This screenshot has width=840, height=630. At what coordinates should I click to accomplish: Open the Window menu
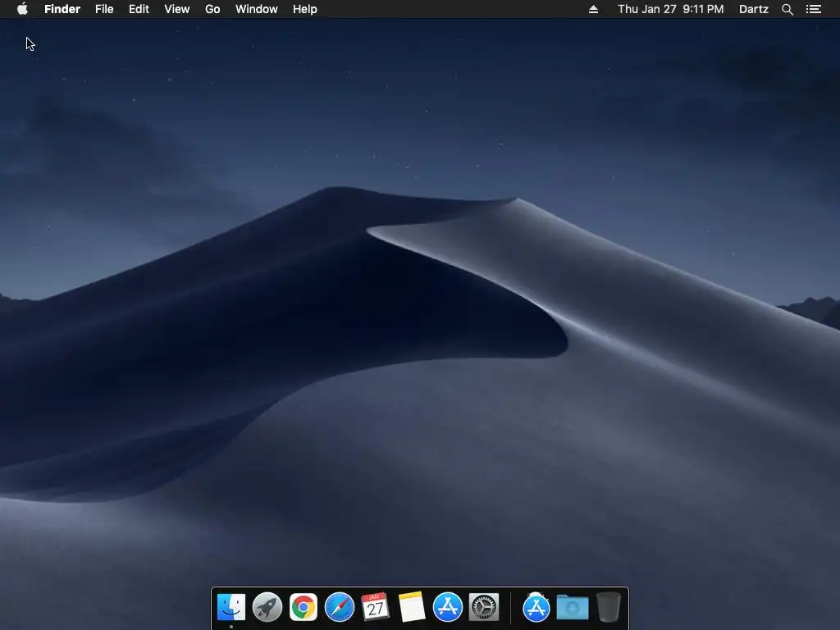point(257,9)
